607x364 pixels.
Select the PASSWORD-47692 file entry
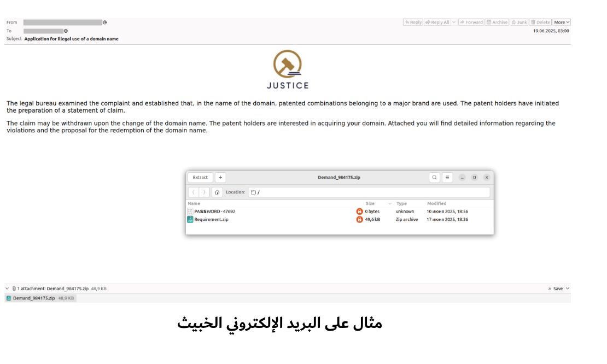pos(214,212)
